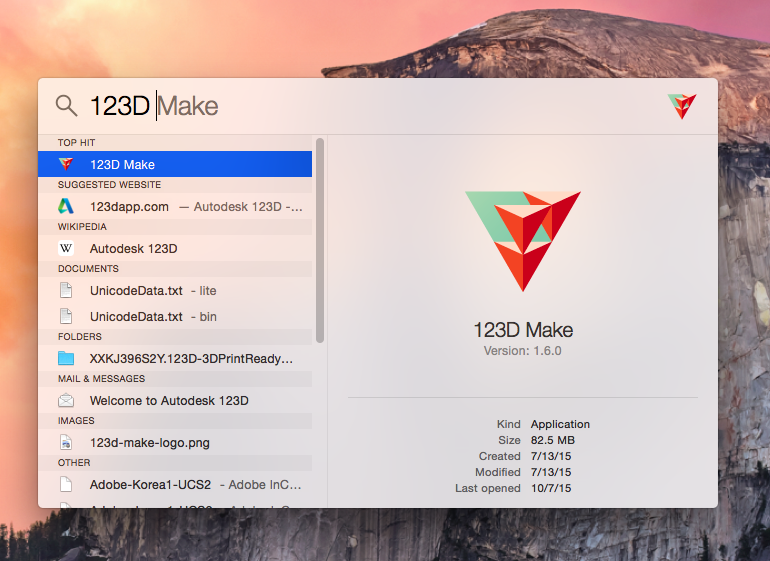Click the Kind value Application

pos(560,424)
